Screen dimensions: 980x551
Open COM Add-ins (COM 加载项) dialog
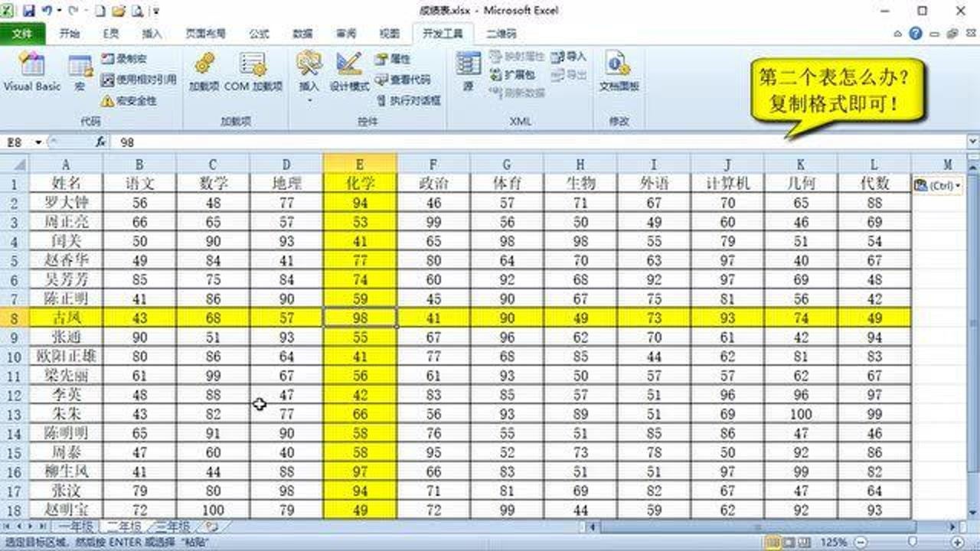(253, 73)
